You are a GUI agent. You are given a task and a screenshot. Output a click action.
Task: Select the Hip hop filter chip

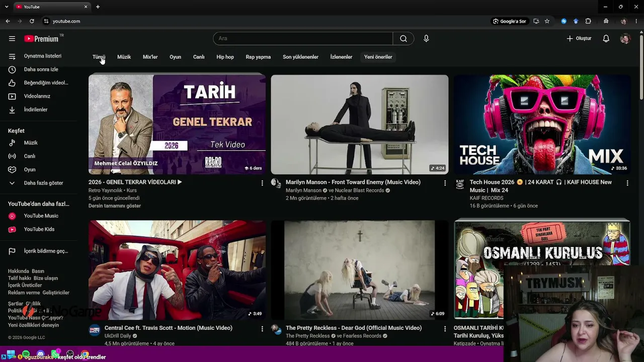click(x=225, y=57)
